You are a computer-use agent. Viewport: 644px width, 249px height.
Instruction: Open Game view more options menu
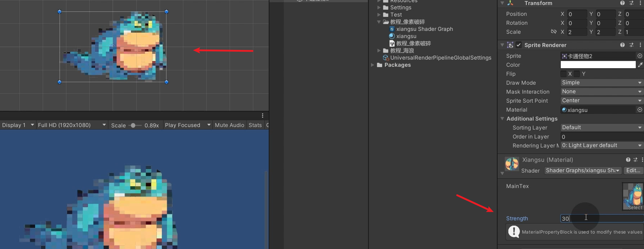(263, 116)
